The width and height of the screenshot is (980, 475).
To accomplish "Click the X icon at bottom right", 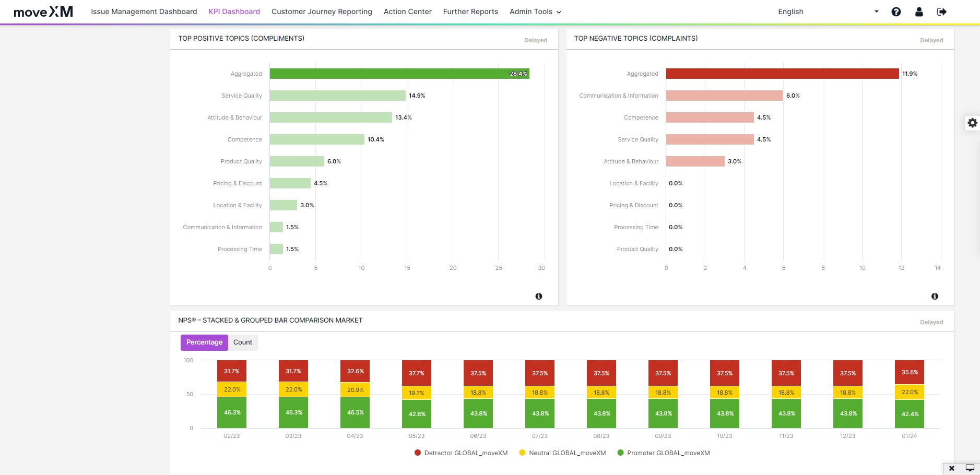I will point(951,468).
